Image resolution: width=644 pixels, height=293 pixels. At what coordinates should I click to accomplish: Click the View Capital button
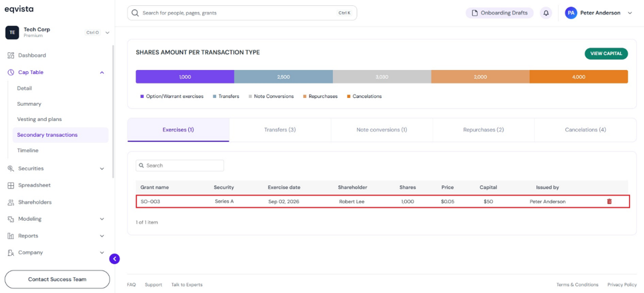(x=606, y=54)
